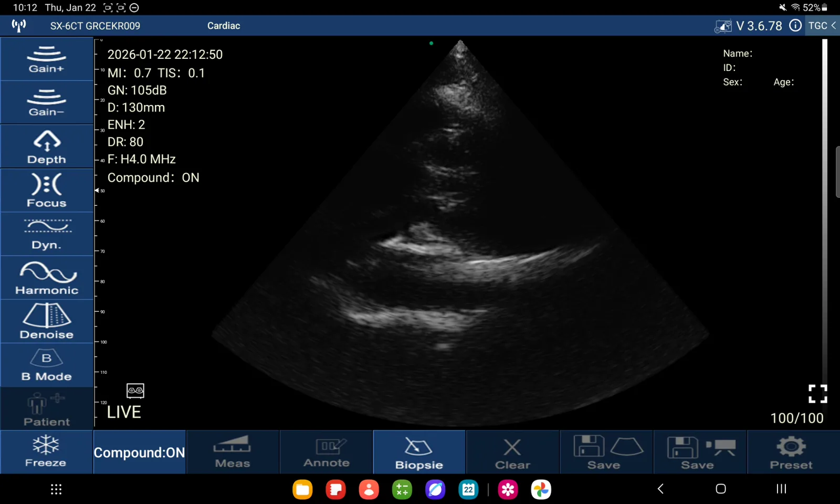
Task: Tap the focus marker on depth ruler
Action: coord(97,190)
